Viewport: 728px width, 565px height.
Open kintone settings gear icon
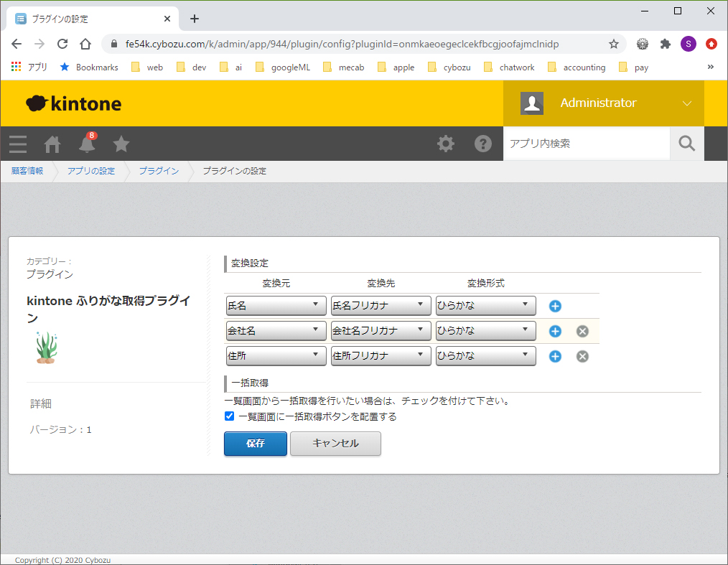coord(446,144)
